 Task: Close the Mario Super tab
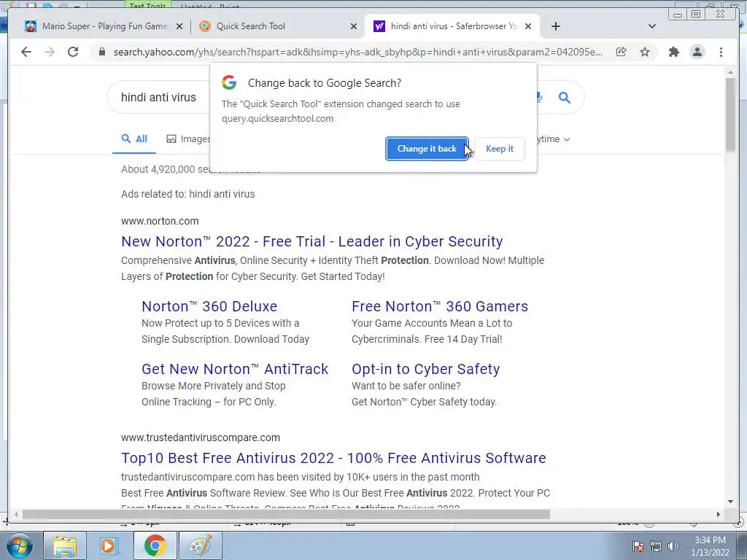[x=179, y=26]
